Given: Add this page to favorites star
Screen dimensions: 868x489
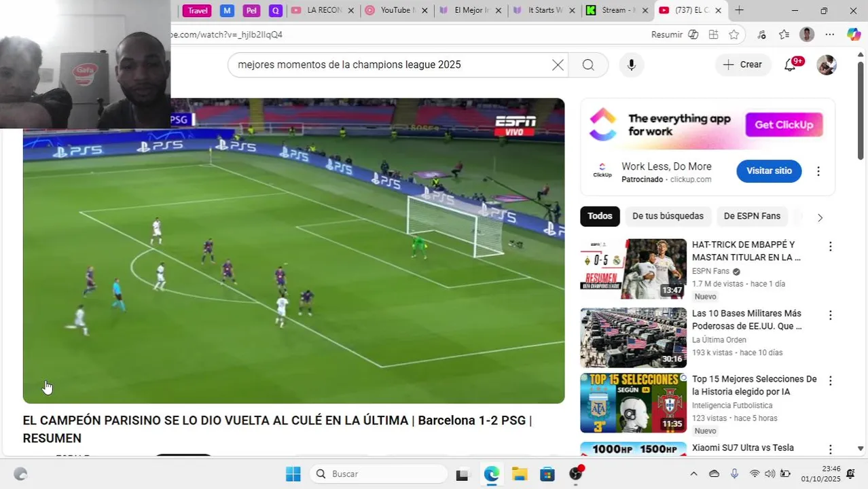Looking at the screenshot, I should (x=734, y=35).
